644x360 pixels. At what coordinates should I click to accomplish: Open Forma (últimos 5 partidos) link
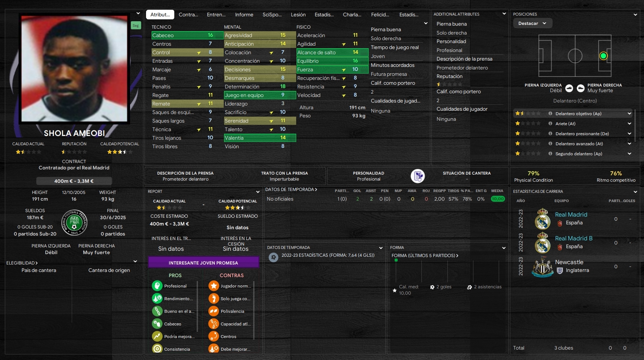(425, 256)
